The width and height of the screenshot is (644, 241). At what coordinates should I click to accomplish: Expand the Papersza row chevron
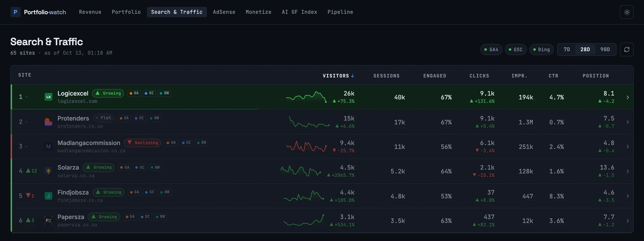click(x=627, y=221)
